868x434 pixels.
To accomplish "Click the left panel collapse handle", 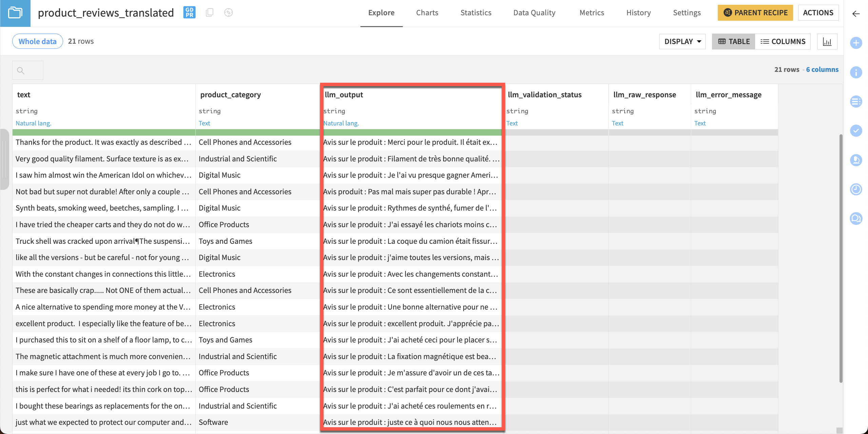I will click(4, 159).
